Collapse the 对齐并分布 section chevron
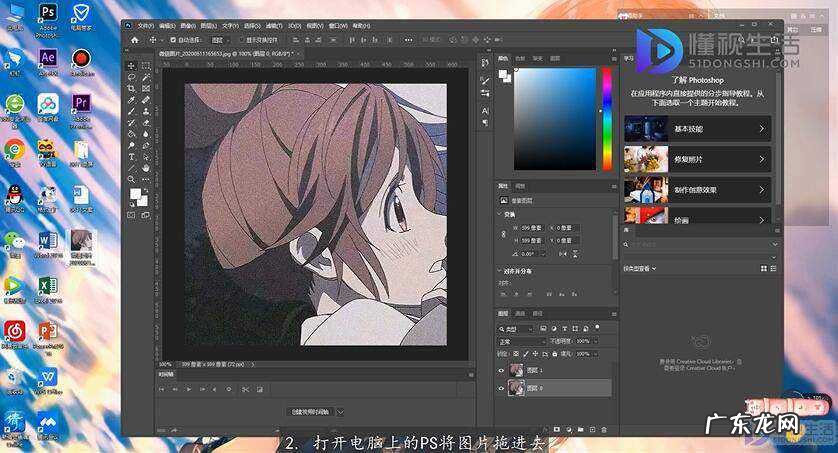Viewport: 838px width, 453px height. tap(500, 271)
